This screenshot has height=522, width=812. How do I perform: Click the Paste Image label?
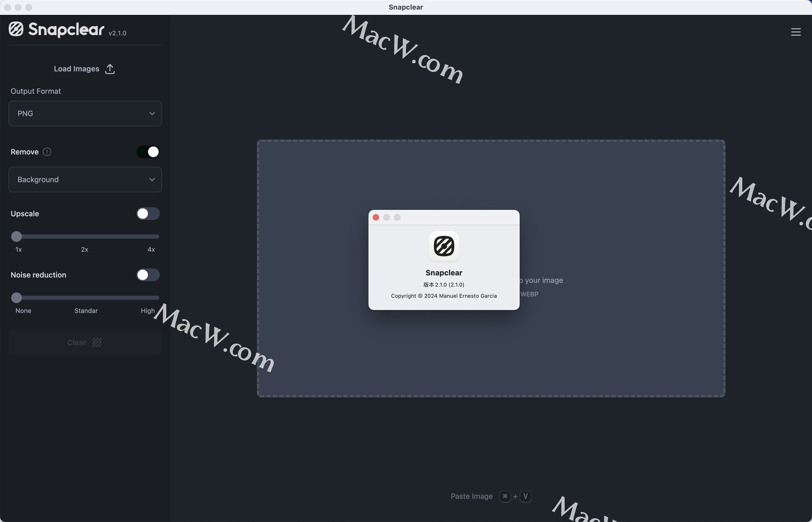pos(472,496)
